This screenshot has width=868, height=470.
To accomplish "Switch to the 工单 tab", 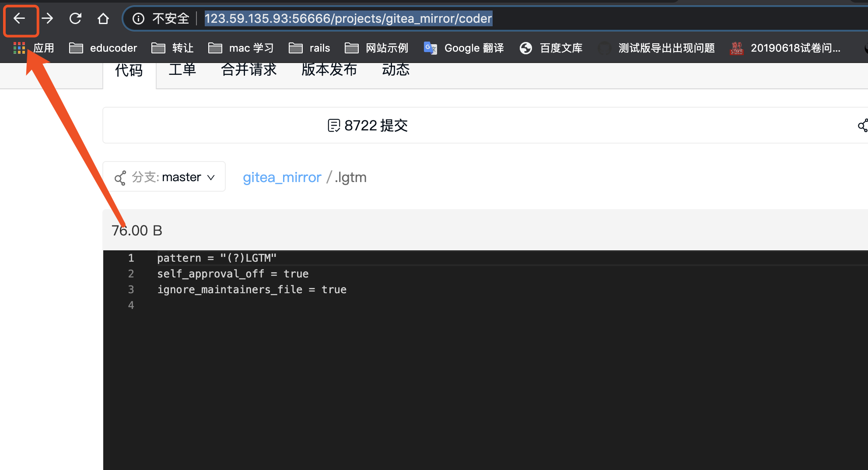I will coord(182,69).
